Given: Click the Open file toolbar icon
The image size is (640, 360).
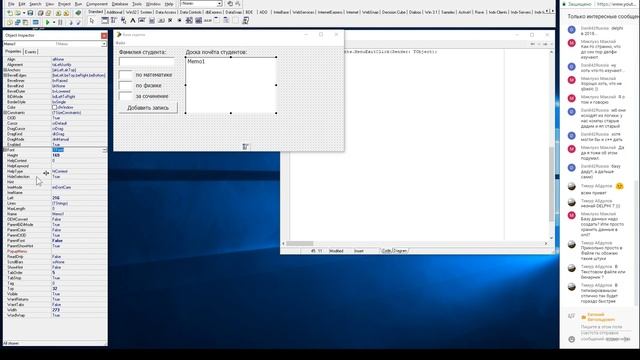Looking at the screenshot, I should pos(18,13).
